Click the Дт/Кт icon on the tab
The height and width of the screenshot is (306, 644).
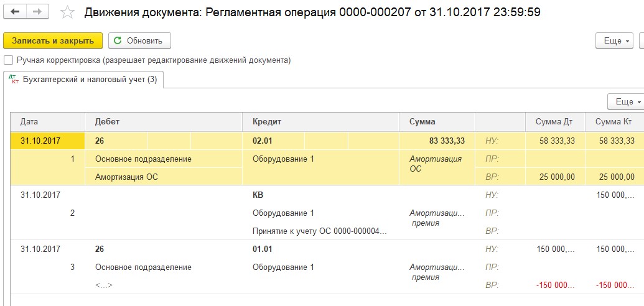click(x=14, y=79)
